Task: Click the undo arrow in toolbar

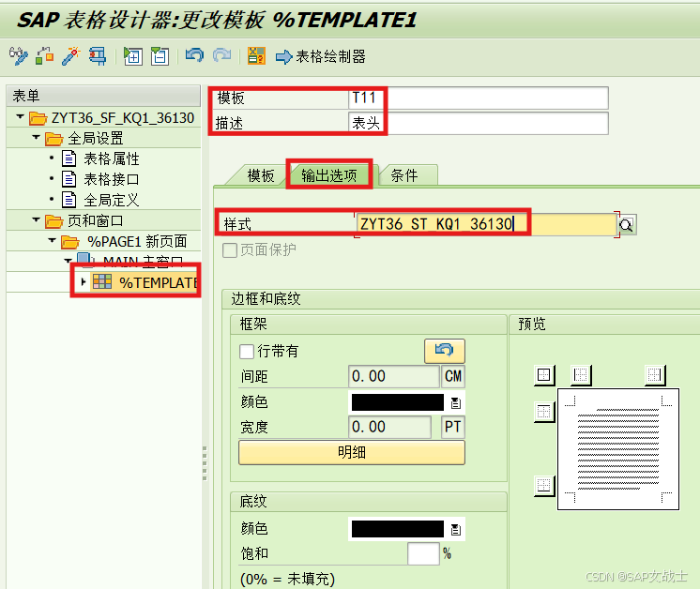Action: click(x=194, y=55)
